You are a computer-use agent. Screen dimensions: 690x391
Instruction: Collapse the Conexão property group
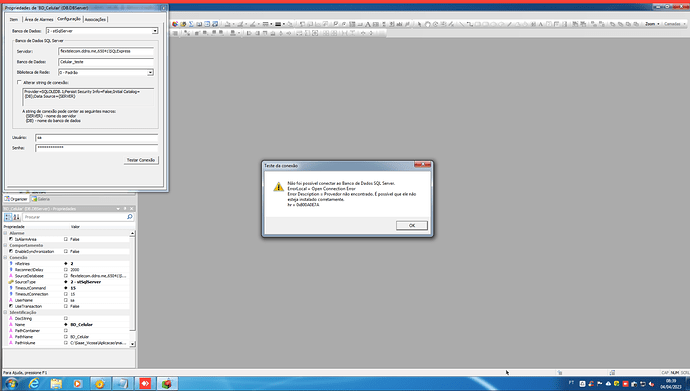pos(5,257)
